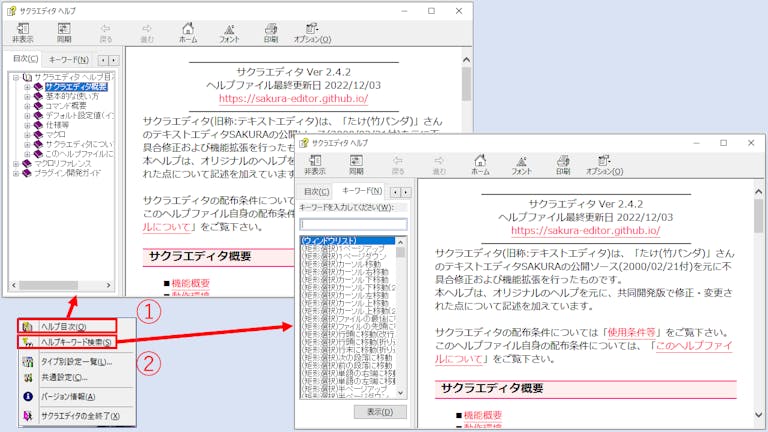Screen dimensions: 768x432
Task: Click keyword list scrollbar down arrow
Action: (401, 393)
